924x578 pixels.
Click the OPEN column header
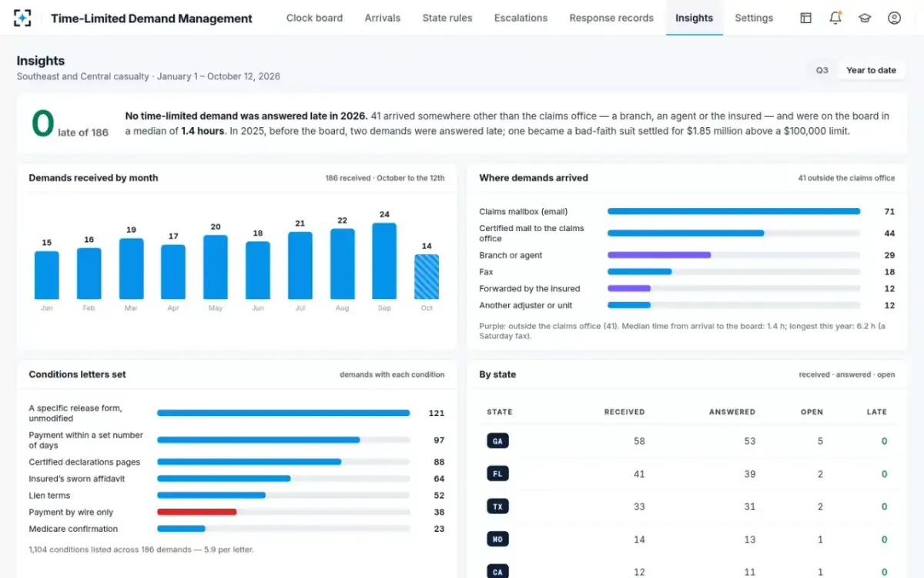click(812, 412)
